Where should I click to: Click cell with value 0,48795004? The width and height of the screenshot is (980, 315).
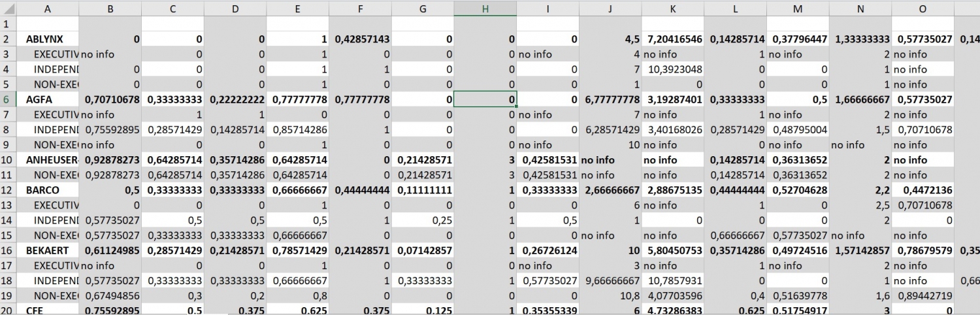click(x=798, y=129)
